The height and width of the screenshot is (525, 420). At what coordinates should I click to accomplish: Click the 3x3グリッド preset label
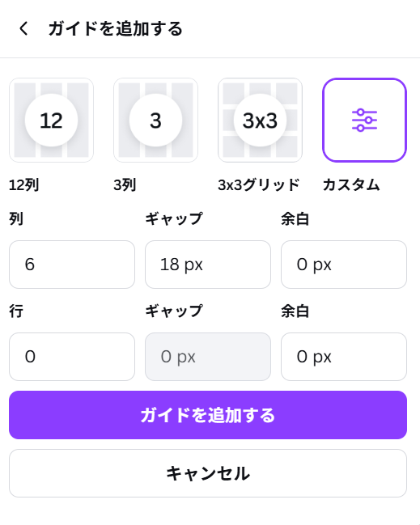tap(259, 184)
